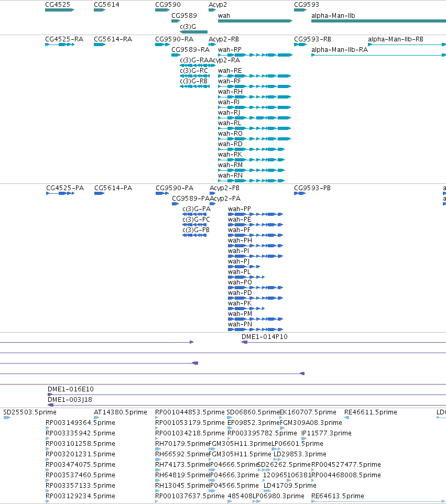Select protein c(3)G-PC
The image size is (446, 504).
(194, 225)
